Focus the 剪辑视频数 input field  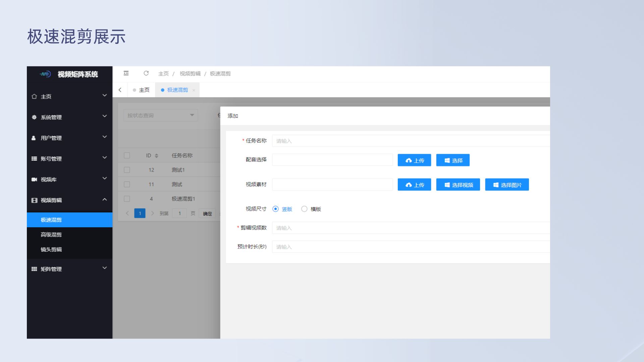tap(411, 228)
